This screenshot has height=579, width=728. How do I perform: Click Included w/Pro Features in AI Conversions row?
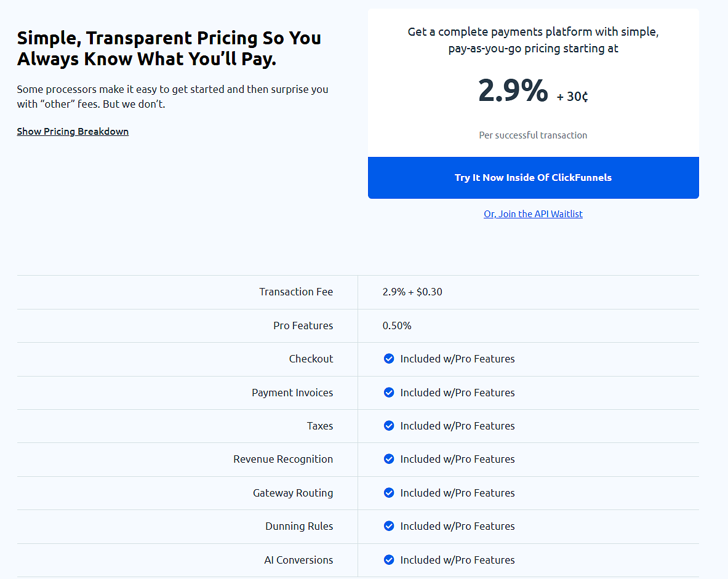(457, 559)
